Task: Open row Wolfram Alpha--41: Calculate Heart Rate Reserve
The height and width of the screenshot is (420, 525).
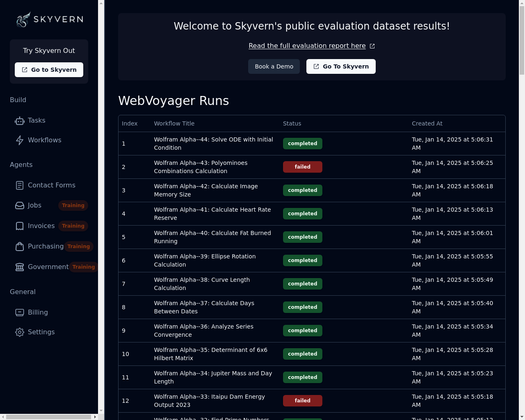Action: point(312,214)
